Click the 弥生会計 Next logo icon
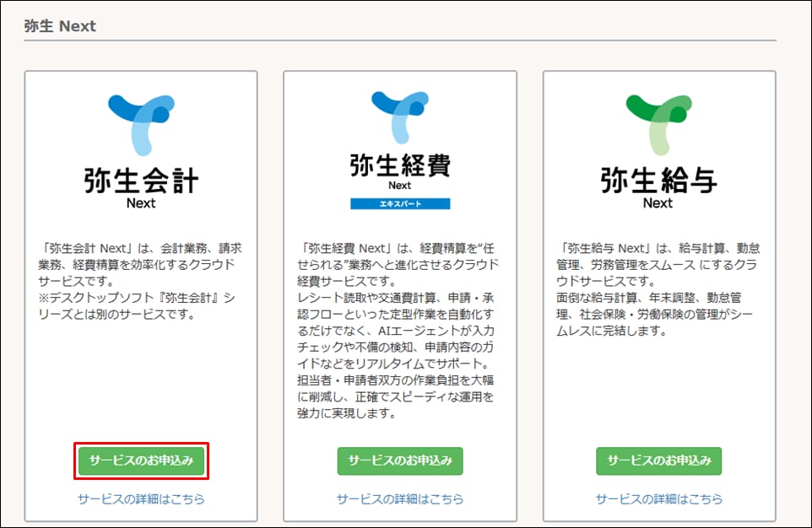 pos(141,126)
